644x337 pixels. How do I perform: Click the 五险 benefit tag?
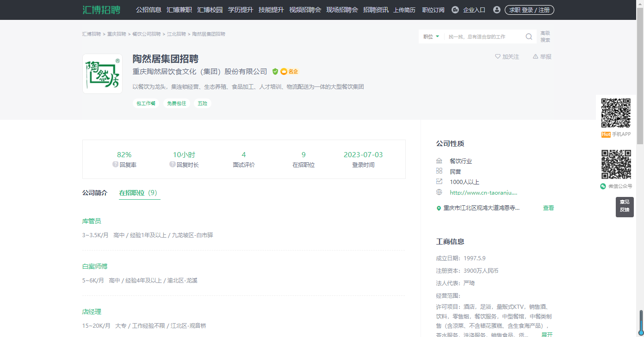coord(203,103)
